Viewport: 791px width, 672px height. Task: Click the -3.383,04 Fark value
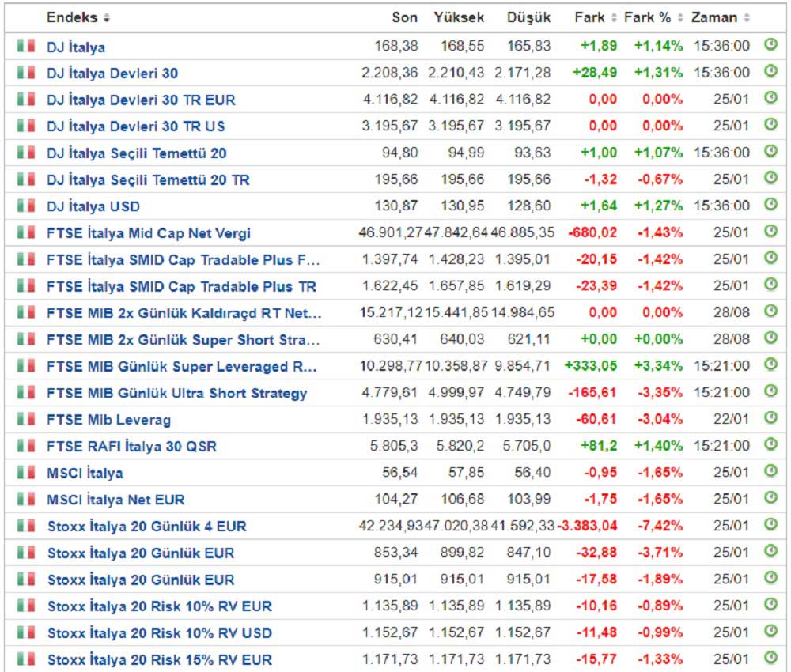(x=587, y=527)
